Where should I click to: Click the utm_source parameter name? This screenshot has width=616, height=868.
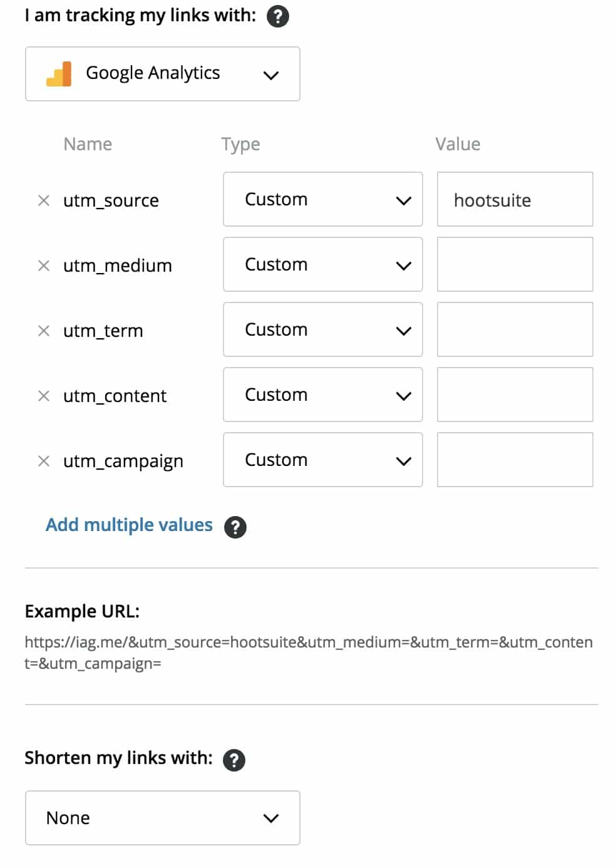[111, 201]
